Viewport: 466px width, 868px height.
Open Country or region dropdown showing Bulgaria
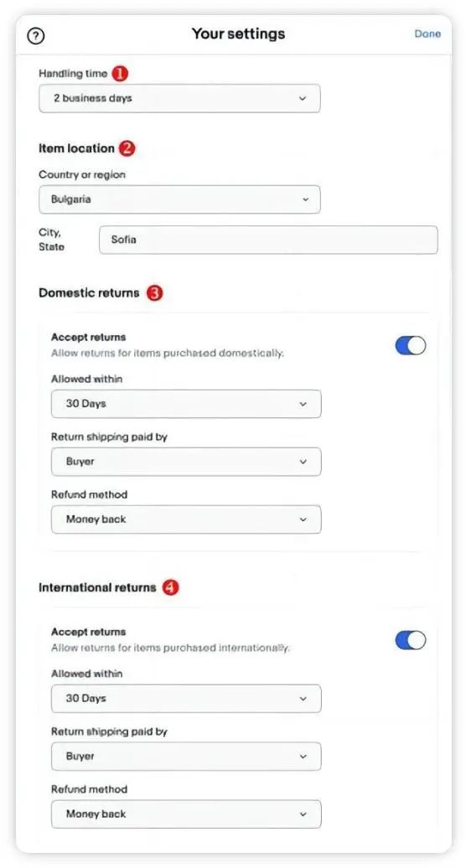tap(179, 200)
